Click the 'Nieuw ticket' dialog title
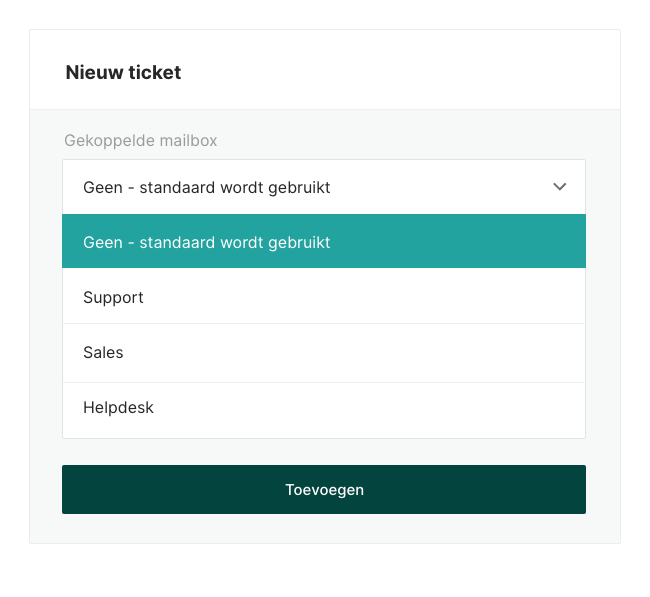The image size is (650, 597). [x=123, y=72]
